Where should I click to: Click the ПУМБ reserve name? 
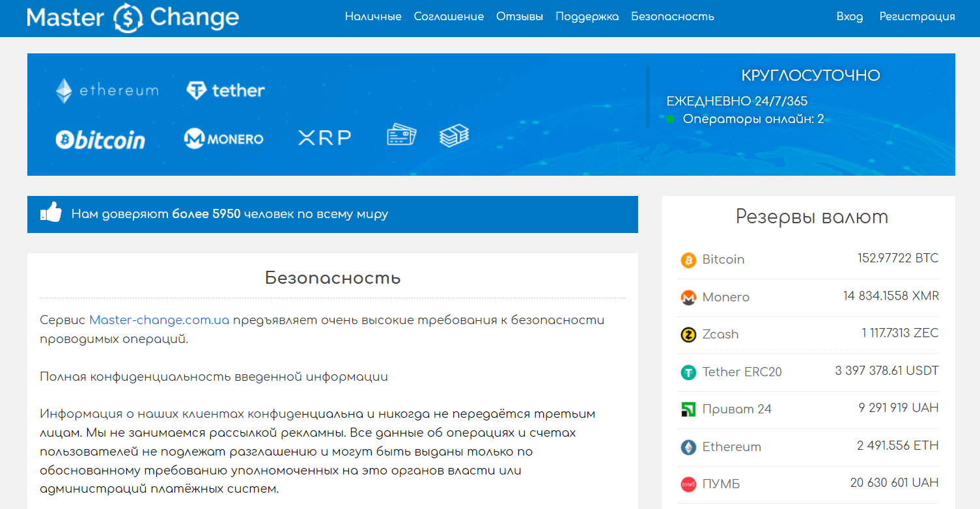tap(721, 484)
